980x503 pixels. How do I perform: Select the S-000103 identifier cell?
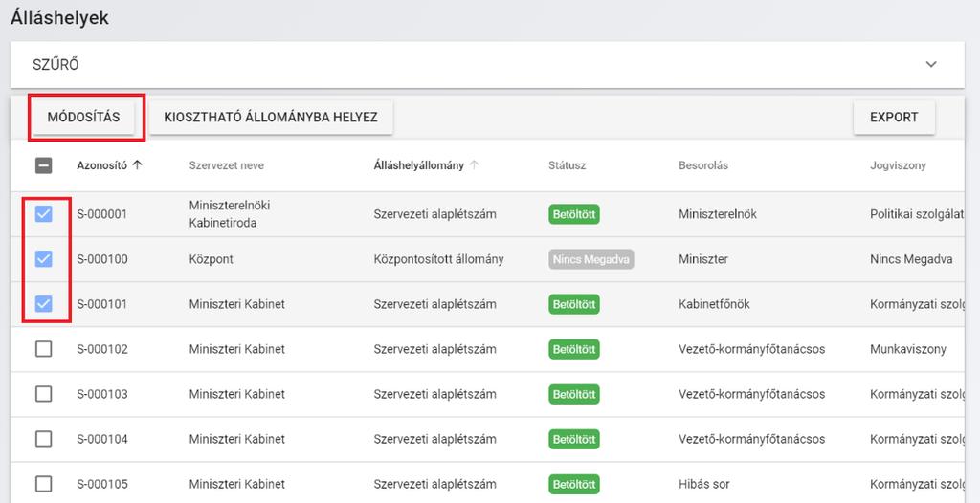click(102, 394)
